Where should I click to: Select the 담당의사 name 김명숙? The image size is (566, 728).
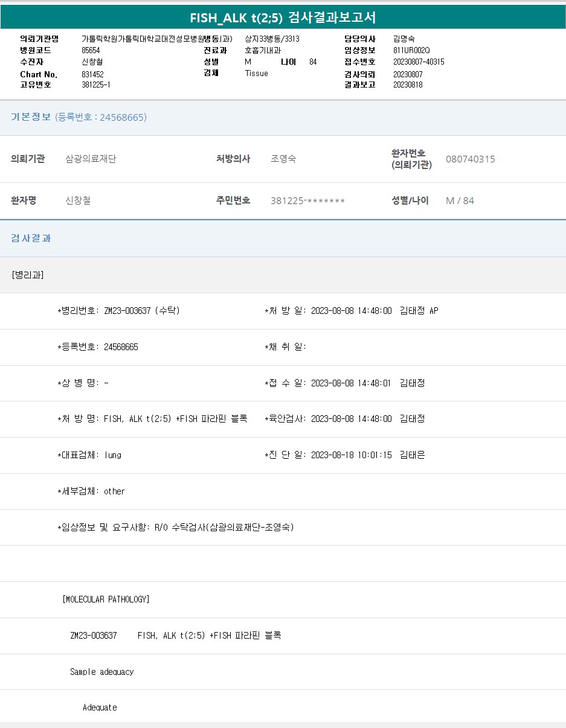pos(404,39)
